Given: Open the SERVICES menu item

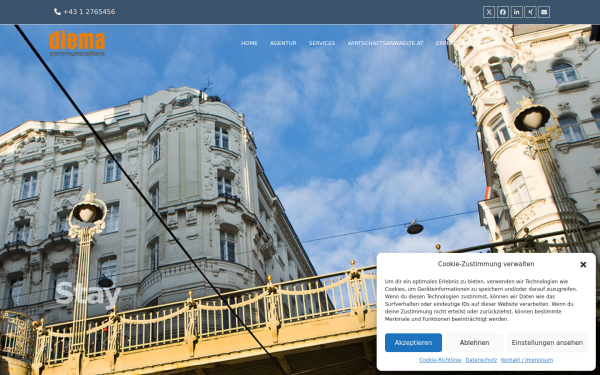Looking at the screenshot, I should (322, 43).
